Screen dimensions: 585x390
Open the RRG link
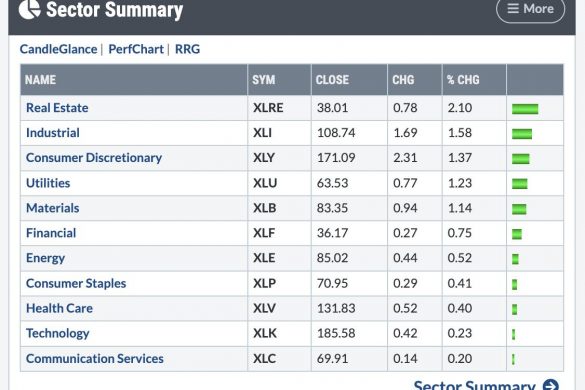pyautogui.click(x=187, y=49)
